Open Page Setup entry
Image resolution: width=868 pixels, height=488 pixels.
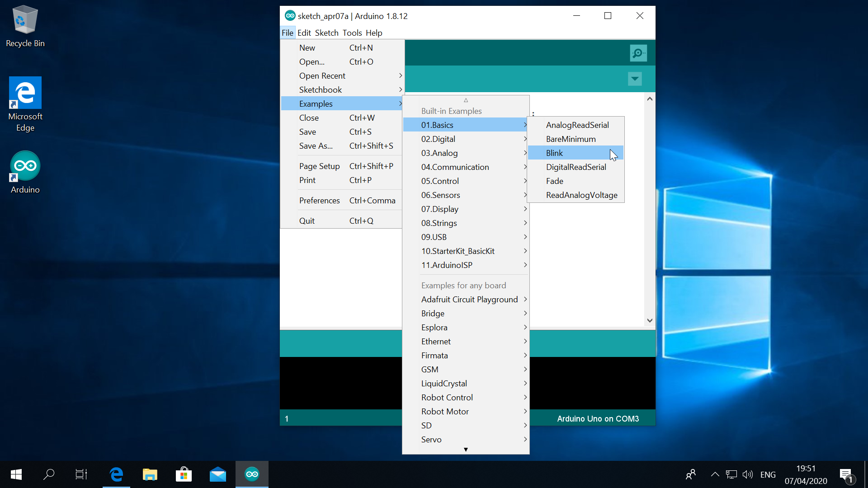pyautogui.click(x=342, y=166)
